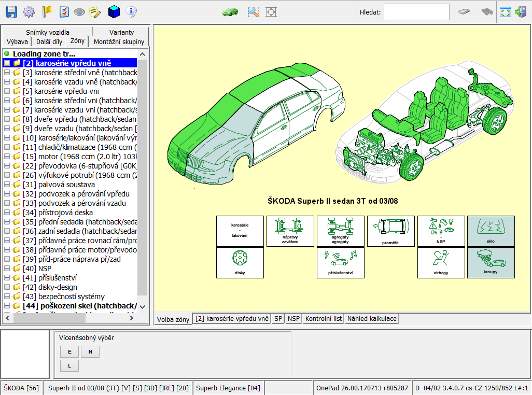Expand '[31] palivová soustava' tree node
Image resolution: width=532 pixels, height=395 pixels.
click(7, 185)
